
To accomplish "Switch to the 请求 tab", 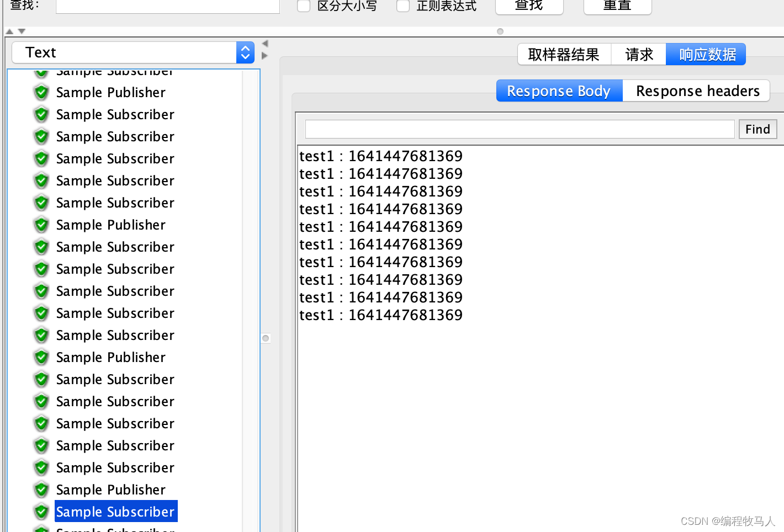I will pyautogui.click(x=639, y=54).
